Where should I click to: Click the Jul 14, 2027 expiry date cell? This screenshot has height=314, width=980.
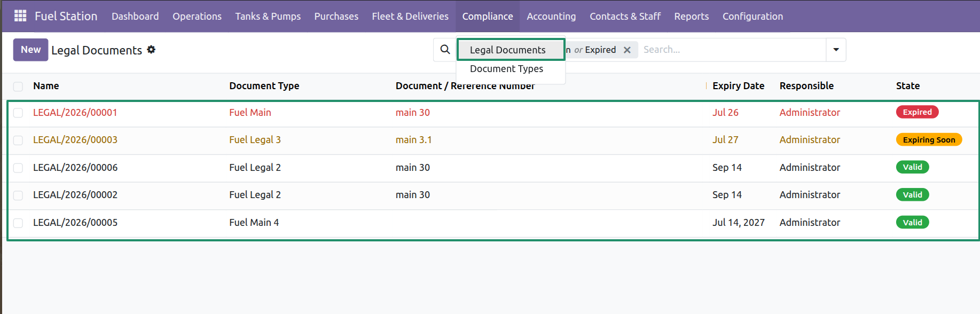(x=739, y=223)
